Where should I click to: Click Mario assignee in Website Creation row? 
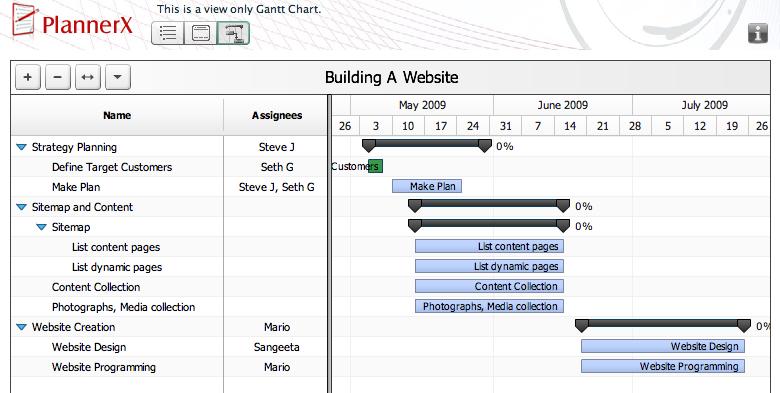(277, 327)
